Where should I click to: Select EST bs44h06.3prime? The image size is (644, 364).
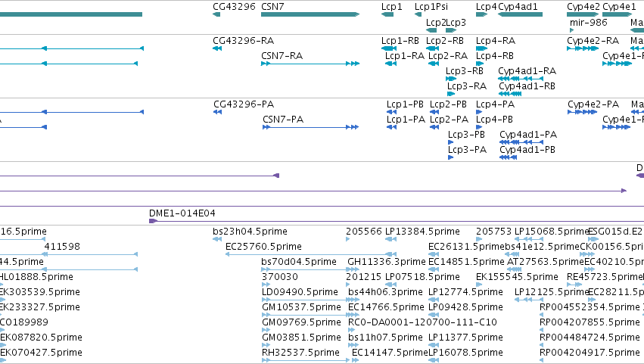[385, 292]
